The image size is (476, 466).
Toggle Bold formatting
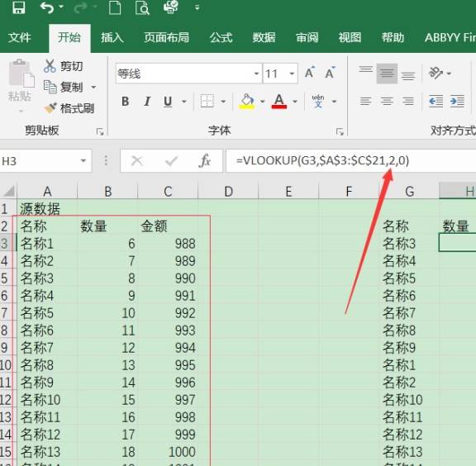pyautogui.click(x=125, y=101)
